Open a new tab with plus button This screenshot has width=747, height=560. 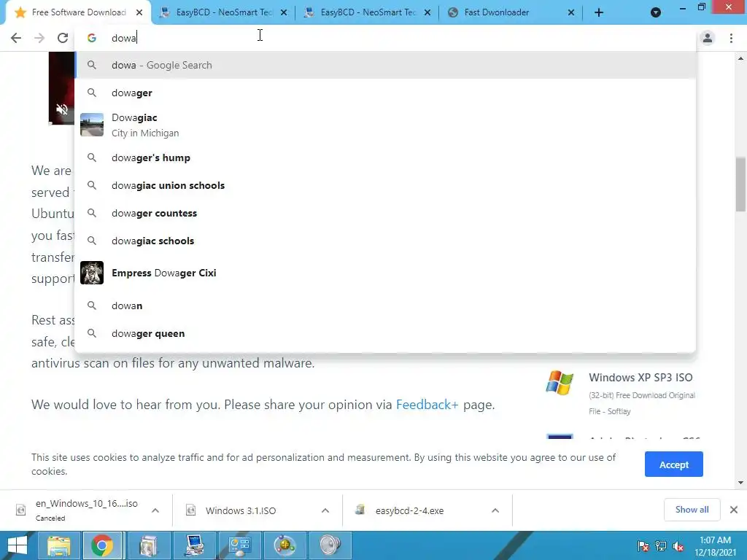click(x=599, y=13)
